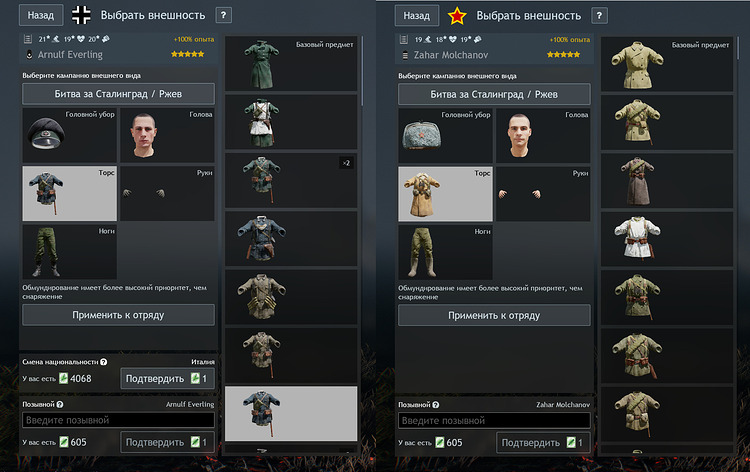Expand the right Битва за Сталинград / Ржев campaign selector
The image size is (750, 472).
coord(494,95)
